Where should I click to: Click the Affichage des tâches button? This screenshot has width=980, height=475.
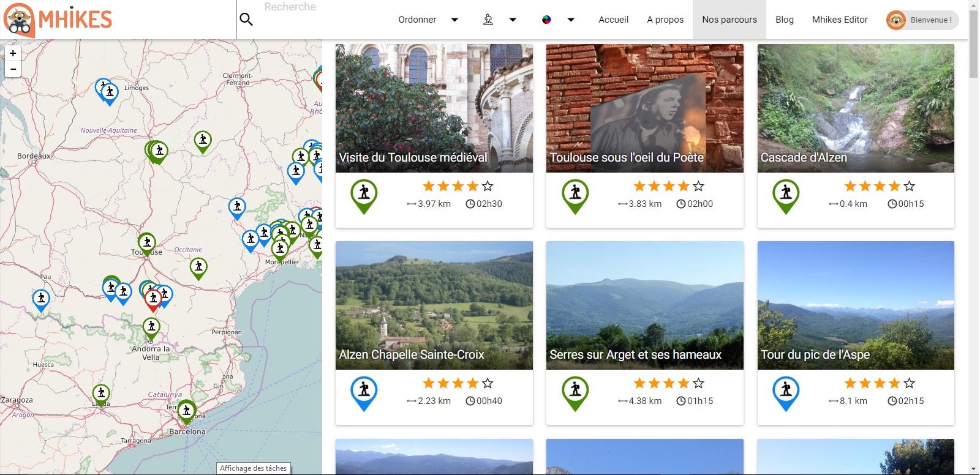[x=254, y=468]
